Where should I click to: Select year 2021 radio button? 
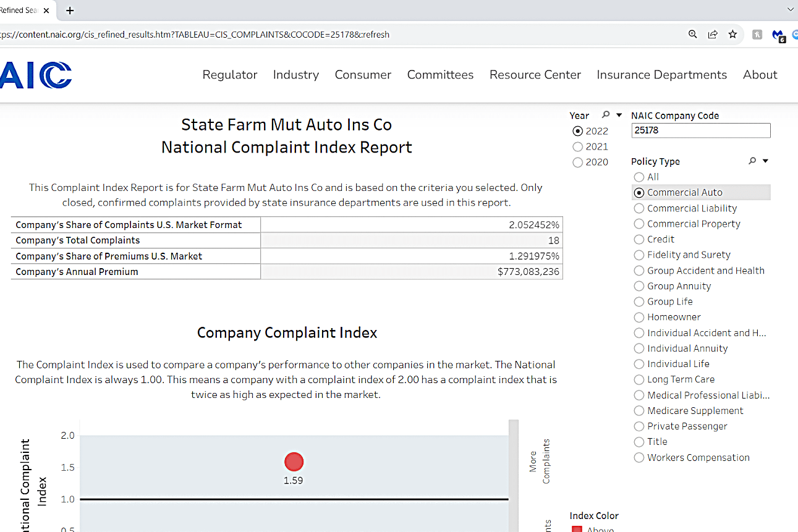[578, 146]
